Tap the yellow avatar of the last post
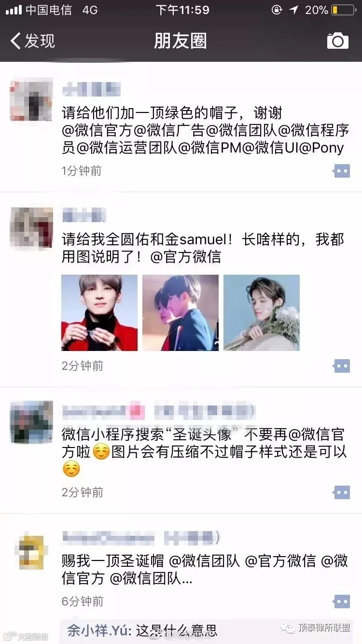 click(x=31, y=552)
